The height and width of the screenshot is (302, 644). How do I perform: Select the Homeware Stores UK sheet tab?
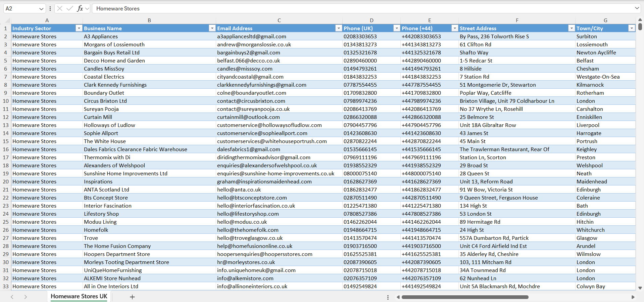[79, 296]
